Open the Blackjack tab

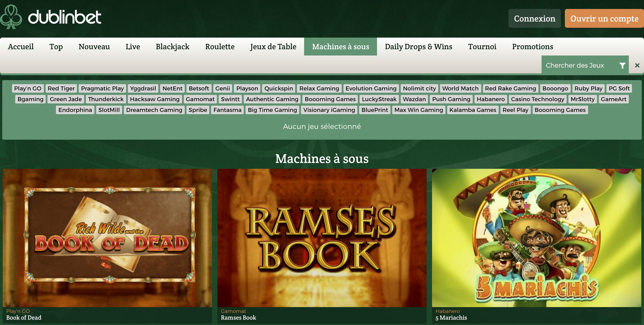coord(172,47)
